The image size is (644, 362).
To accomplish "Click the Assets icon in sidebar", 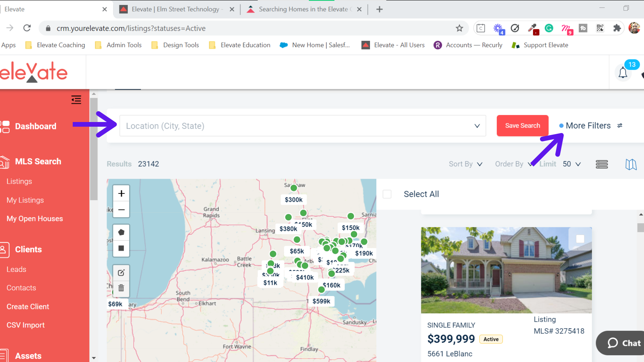I will [4, 355].
